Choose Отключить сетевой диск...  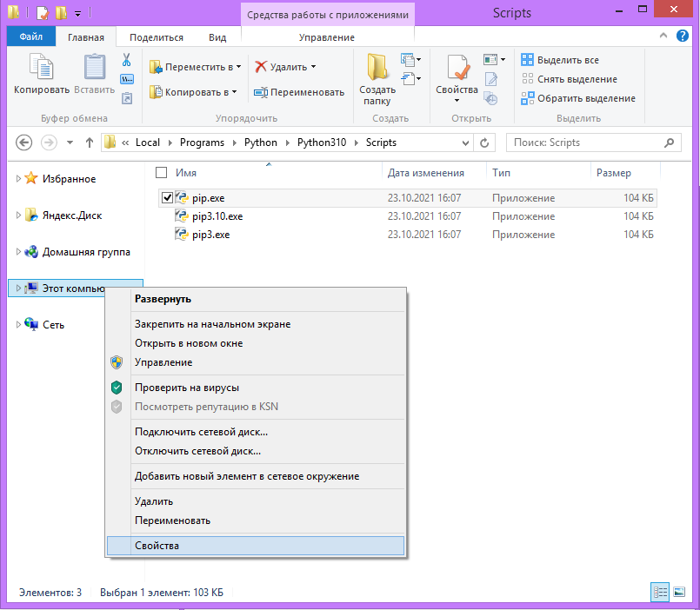[256, 451]
